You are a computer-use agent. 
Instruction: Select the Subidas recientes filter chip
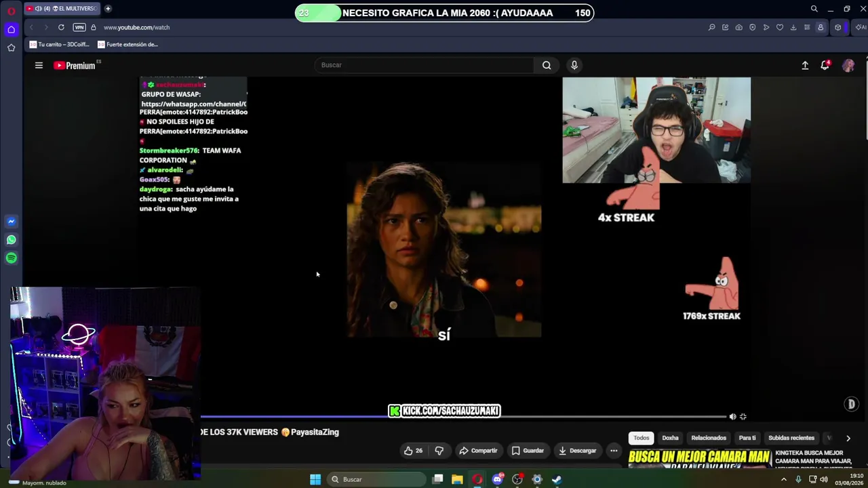pos(791,438)
